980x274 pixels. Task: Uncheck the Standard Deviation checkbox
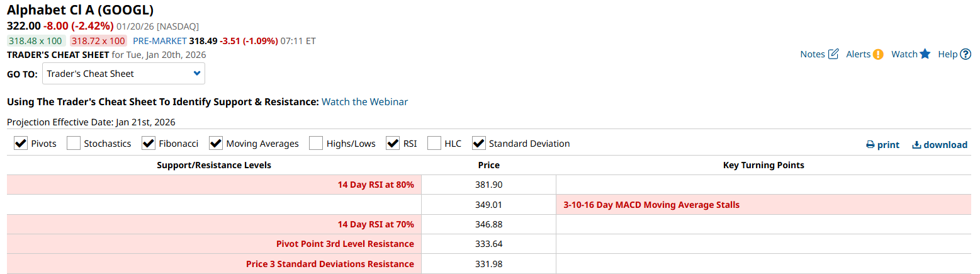(x=479, y=144)
